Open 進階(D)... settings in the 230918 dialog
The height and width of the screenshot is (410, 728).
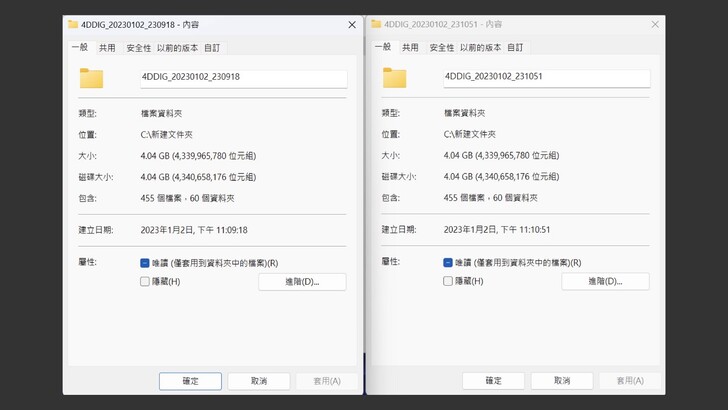click(301, 282)
